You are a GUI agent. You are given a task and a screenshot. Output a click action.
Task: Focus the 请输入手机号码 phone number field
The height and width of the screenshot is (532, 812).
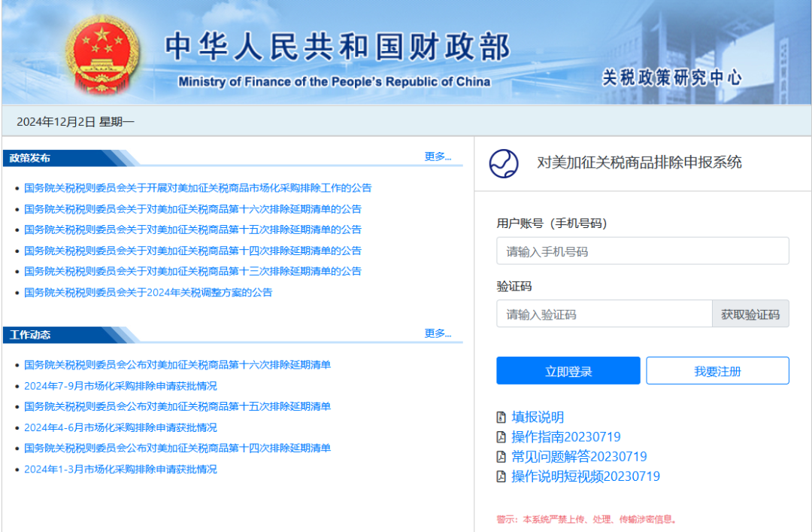coord(643,251)
